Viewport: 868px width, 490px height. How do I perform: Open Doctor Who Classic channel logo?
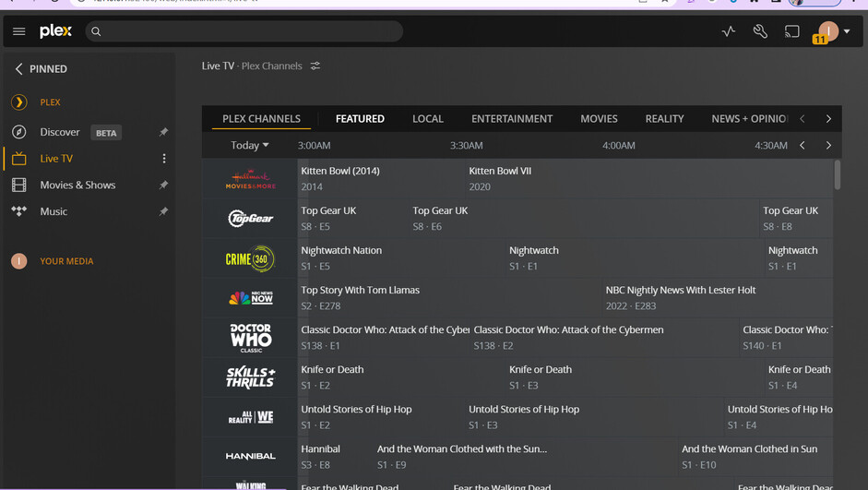pyautogui.click(x=250, y=338)
